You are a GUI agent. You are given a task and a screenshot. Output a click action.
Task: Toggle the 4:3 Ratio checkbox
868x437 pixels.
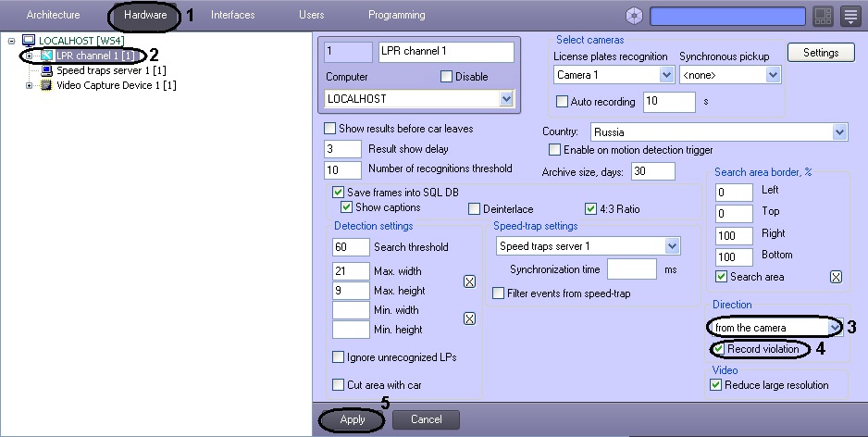click(590, 209)
